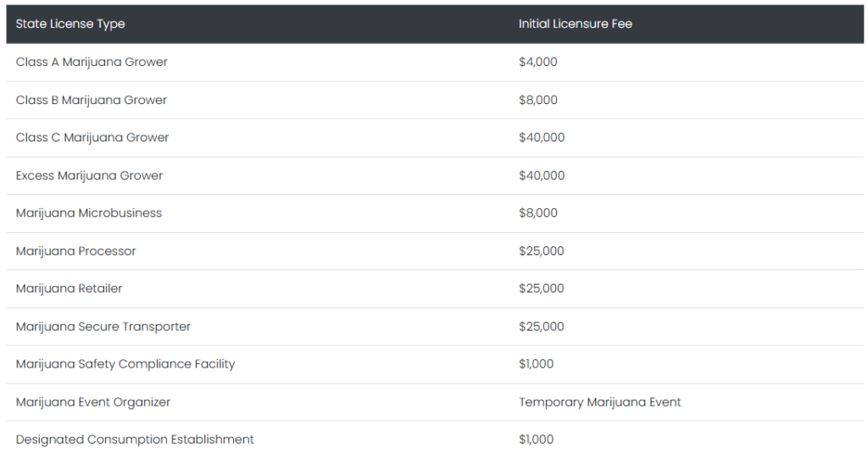Click the Marijuana Event Organizer entry

click(93, 402)
